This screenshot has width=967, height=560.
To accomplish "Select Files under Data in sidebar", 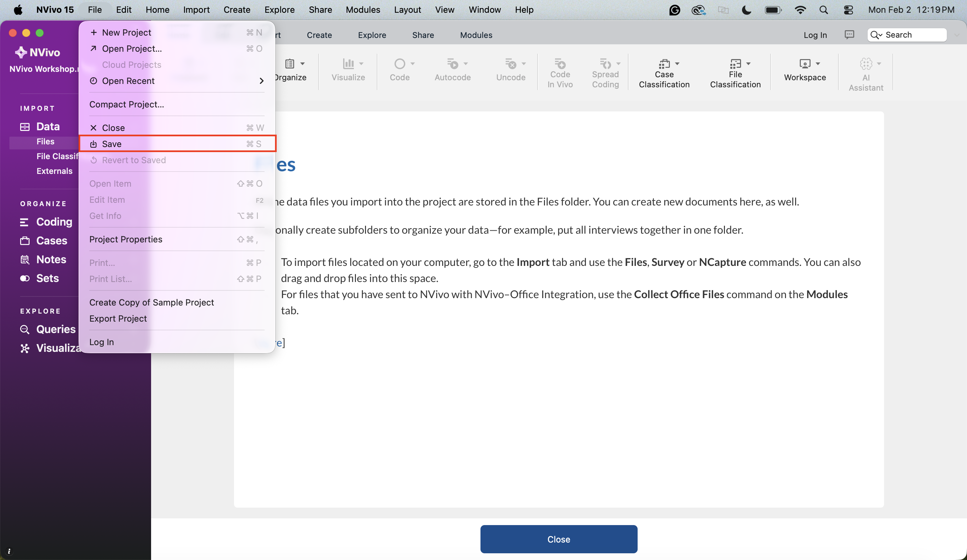I will point(45,142).
